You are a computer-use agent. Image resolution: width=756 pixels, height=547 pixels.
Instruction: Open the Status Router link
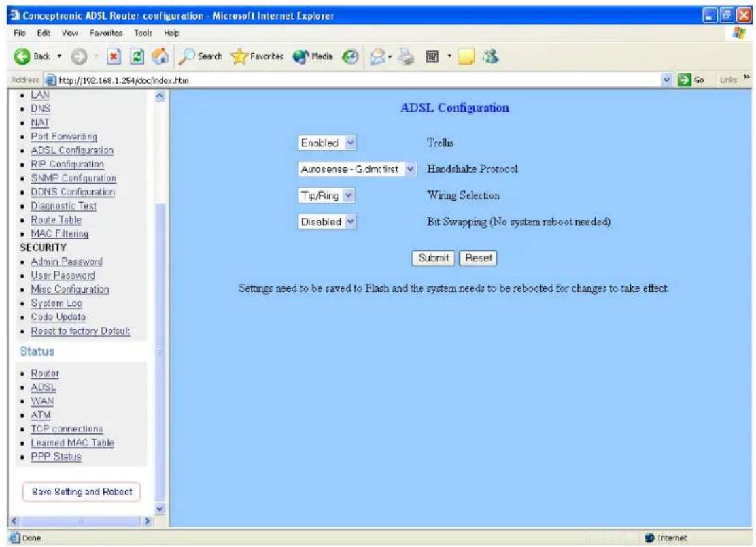tap(46, 374)
